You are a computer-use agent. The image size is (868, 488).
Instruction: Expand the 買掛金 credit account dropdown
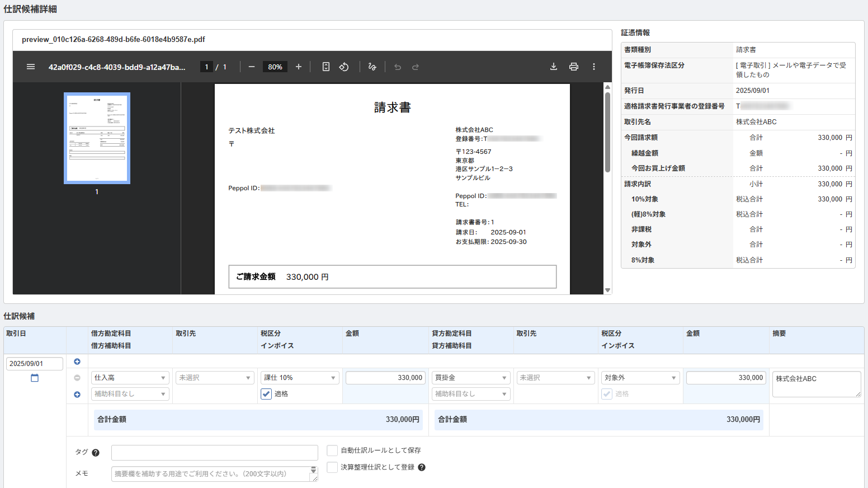tap(471, 378)
